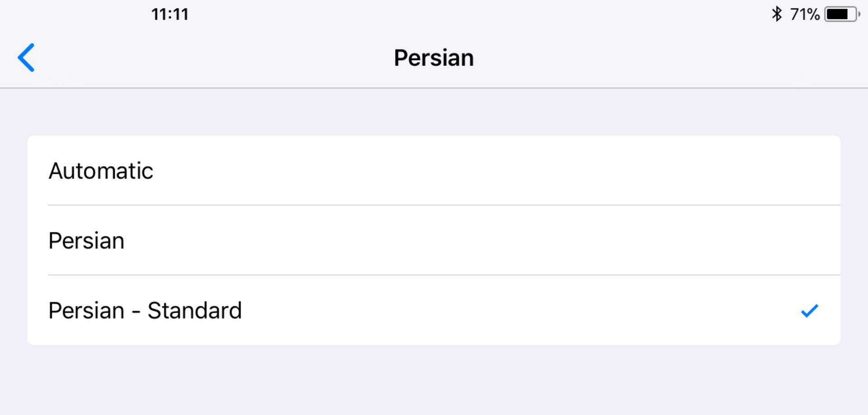Enable Automatic layout selection

click(x=434, y=171)
